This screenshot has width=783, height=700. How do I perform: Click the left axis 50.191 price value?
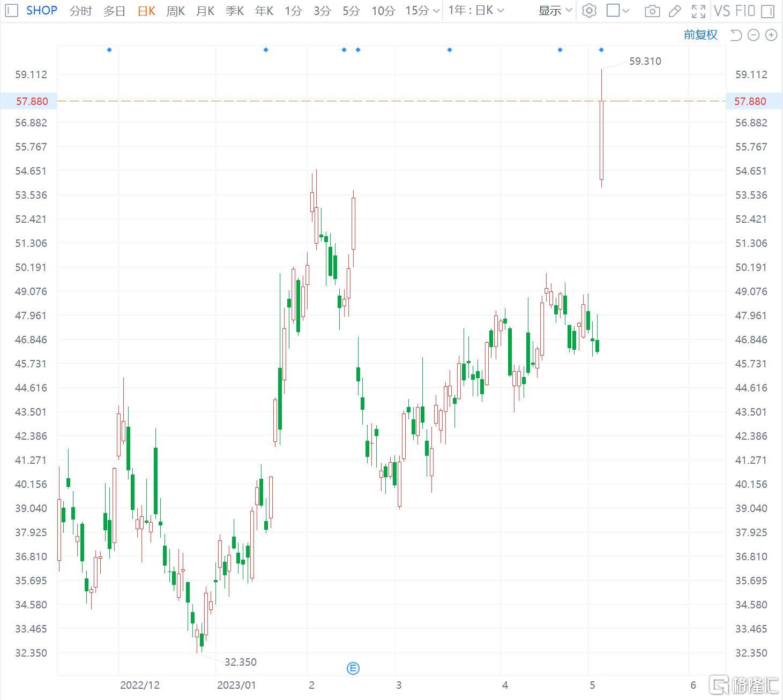coord(31,267)
